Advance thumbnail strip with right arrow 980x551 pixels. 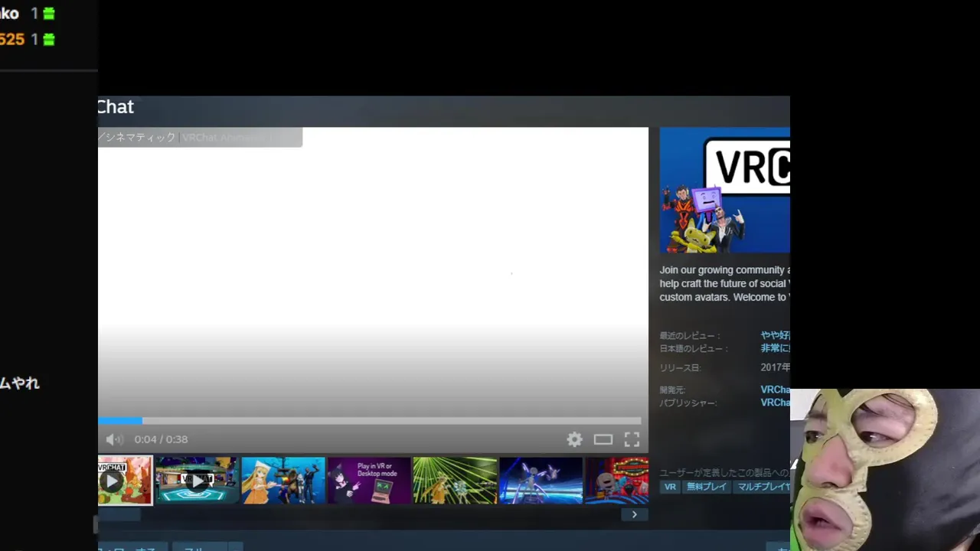click(x=634, y=514)
